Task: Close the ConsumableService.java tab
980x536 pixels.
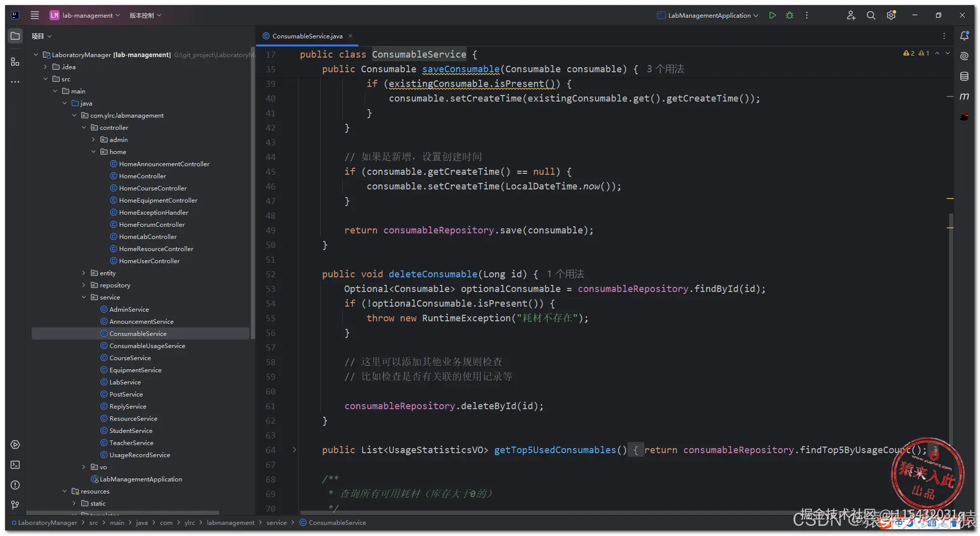Action: (350, 36)
